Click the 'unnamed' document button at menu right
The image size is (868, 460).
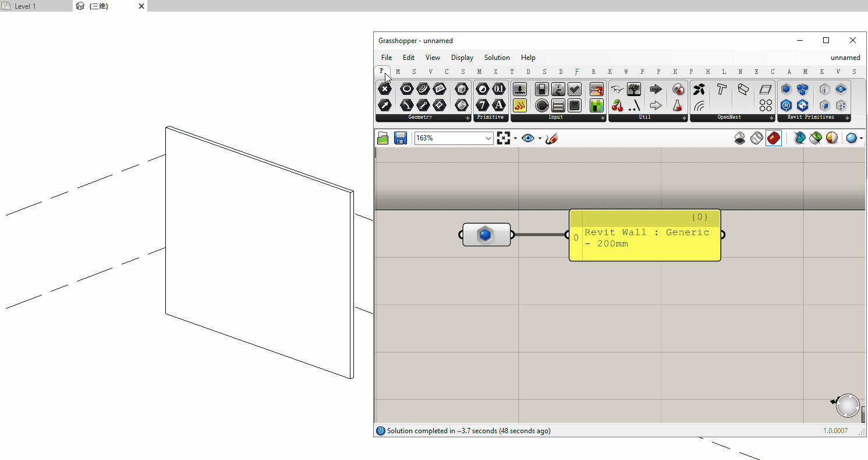(845, 58)
